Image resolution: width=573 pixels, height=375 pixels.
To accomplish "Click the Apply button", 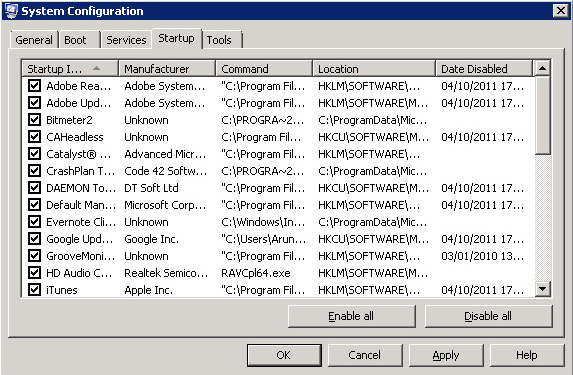I will [x=446, y=355].
